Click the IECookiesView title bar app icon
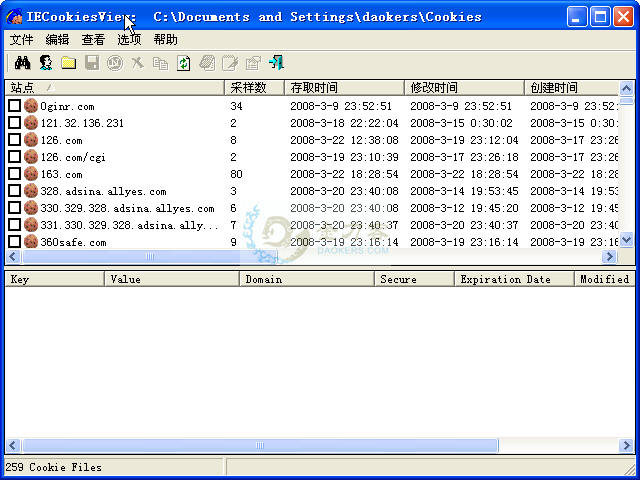This screenshot has height=480, width=640. pos(14,17)
